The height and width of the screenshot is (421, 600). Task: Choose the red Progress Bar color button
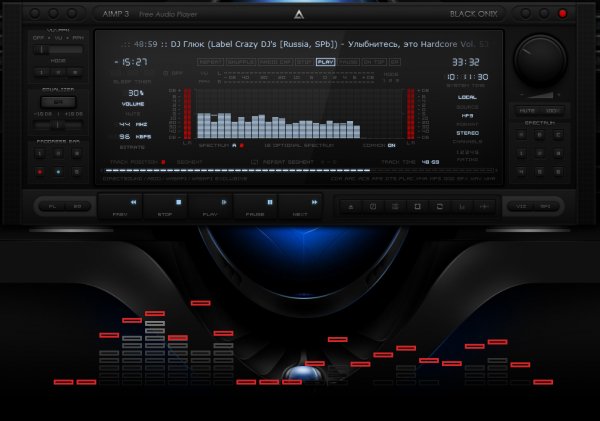(x=39, y=172)
